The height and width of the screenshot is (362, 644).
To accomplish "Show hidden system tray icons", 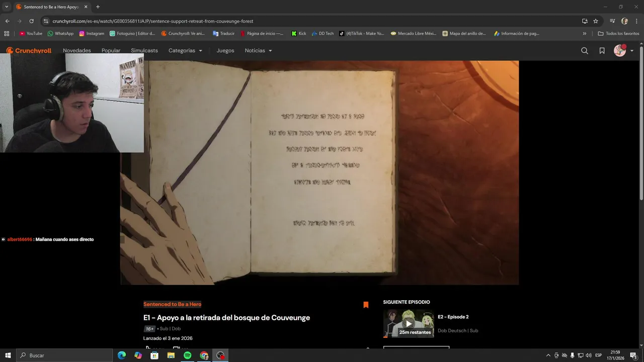I will coord(548,355).
